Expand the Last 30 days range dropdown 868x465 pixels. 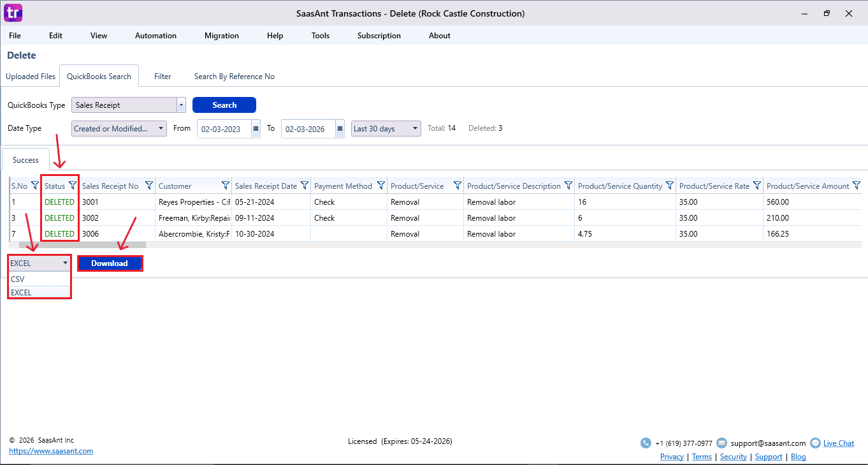pyautogui.click(x=416, y=129)
